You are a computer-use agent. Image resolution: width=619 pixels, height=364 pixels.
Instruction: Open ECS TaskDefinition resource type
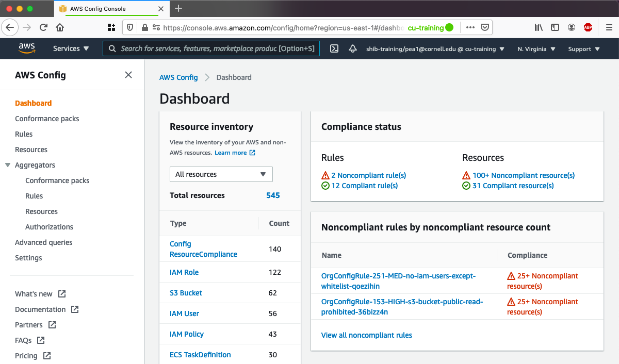pyautogui.click(x=200, y=355)
